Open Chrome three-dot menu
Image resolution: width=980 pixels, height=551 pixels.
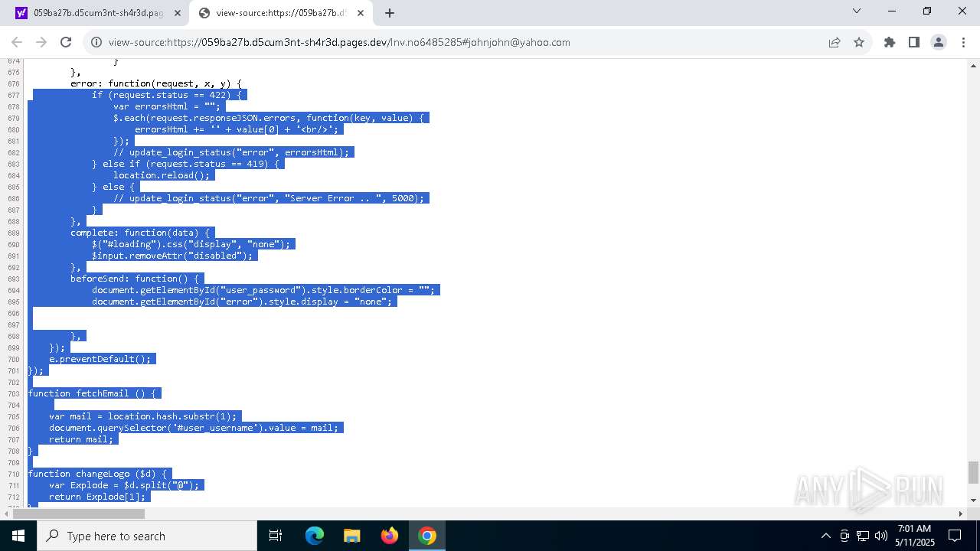tap(963, 42)
